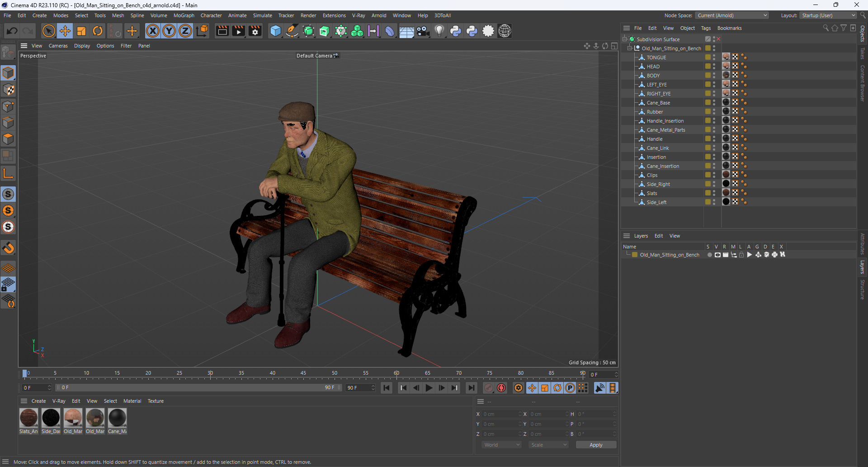The width and height of the screenshot is (868, 467).
Task: Switch to Edges mode
Action: 8,123
